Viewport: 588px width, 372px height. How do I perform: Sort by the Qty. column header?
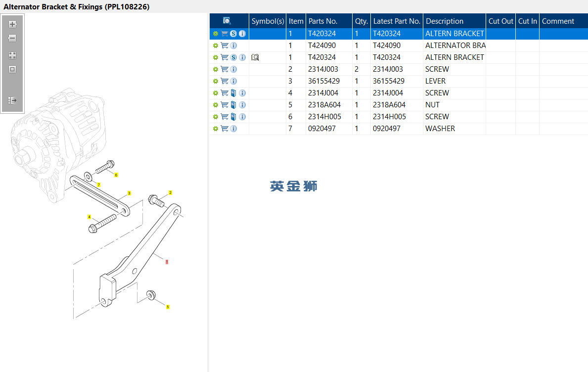pos(362,21)
